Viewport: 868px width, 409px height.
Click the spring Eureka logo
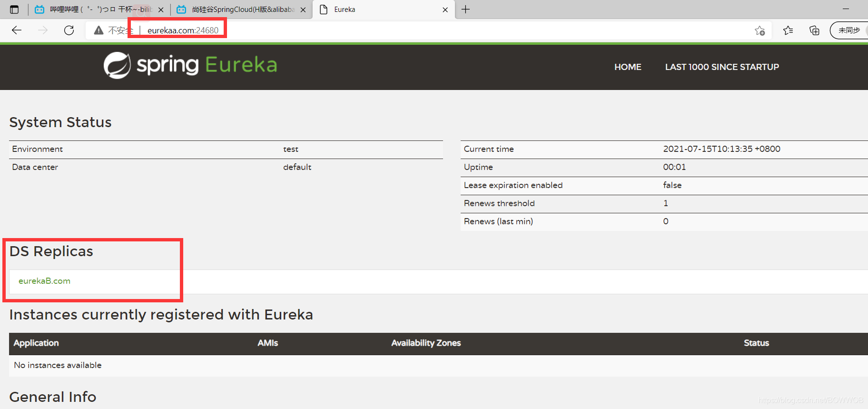190,65
